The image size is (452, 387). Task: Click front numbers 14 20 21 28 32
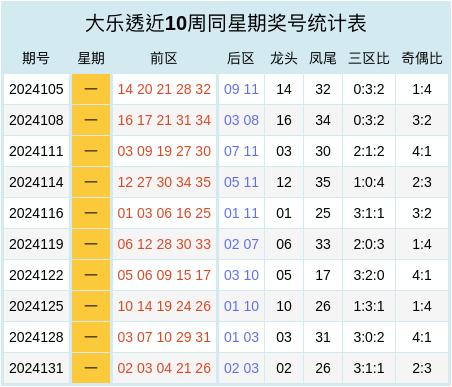(164, 89)
